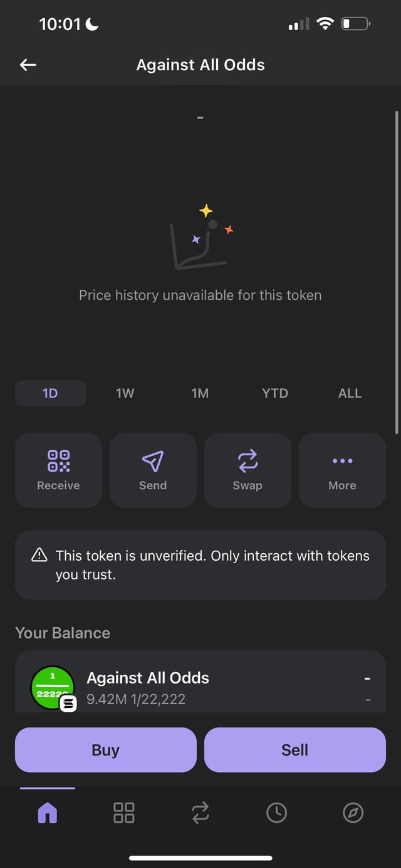Switch chart to ALL range
Screen dimensions: 401x868
[350, 393]
